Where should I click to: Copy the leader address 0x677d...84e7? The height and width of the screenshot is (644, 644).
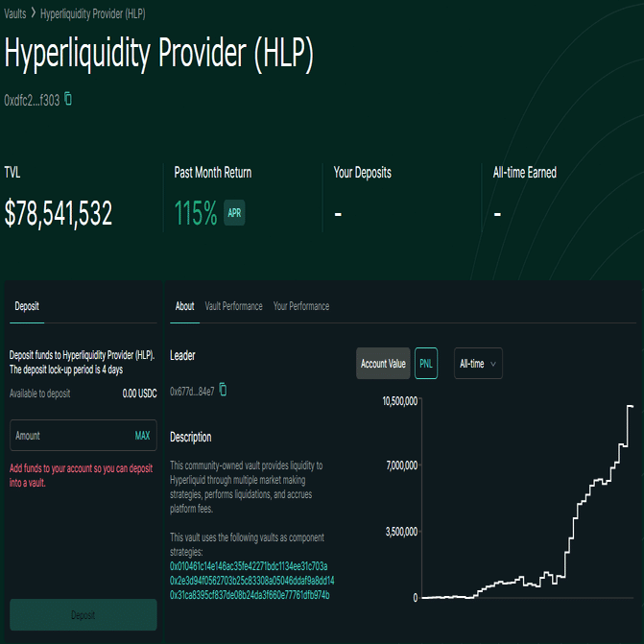(x=223, y=390)
